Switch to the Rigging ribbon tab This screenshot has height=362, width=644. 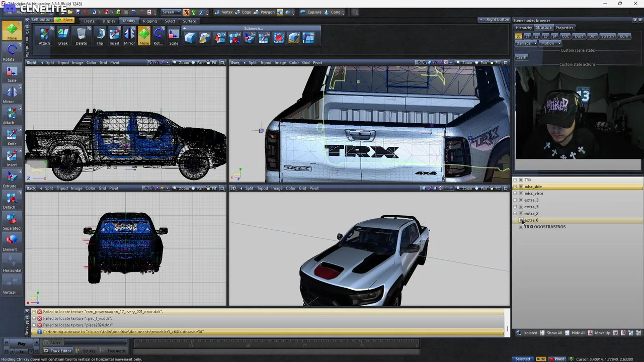(150, 21)
